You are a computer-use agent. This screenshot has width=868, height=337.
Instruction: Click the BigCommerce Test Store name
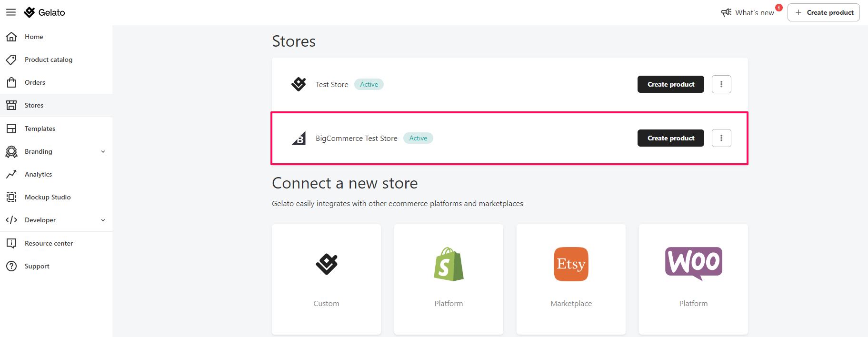(356, 139)
